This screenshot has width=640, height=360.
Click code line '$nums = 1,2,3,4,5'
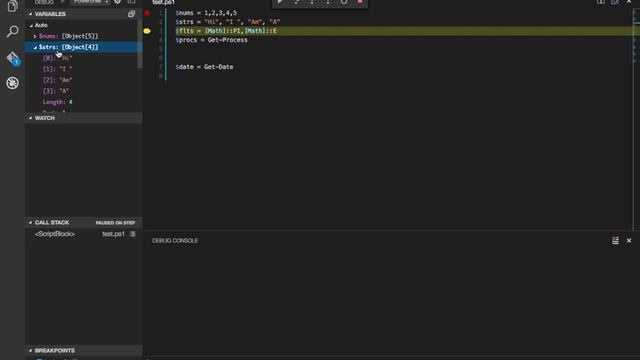tap(206, 13)
